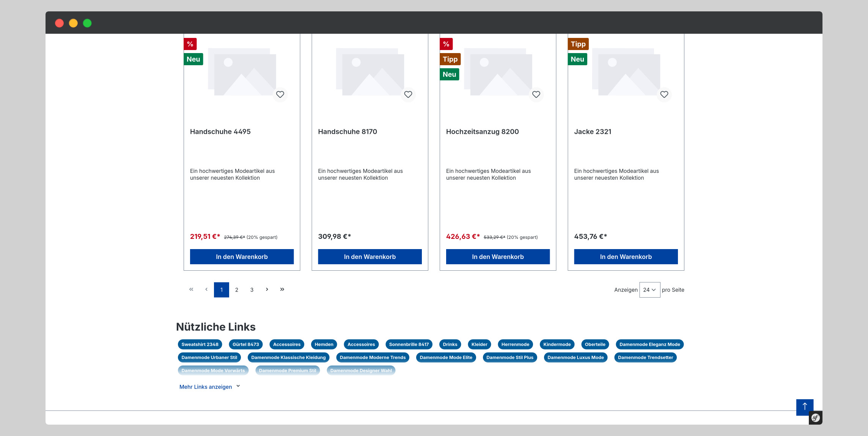This screenshot has width=868, height=436.
Task: Click Sweatshirt 2348 link tag
Action: click(200, 344)
